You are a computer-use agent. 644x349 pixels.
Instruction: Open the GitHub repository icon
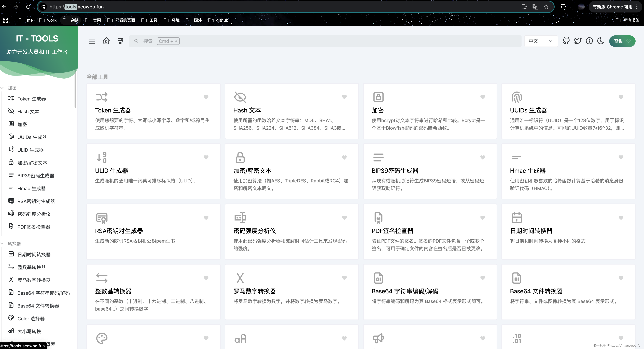[x=566, y=41]
